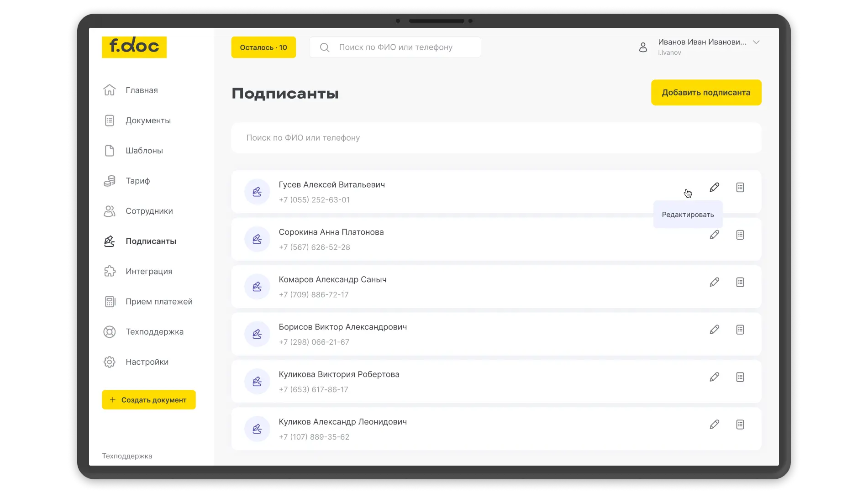This screenshot has height=493, width=868.
Task: Edit Комаров Александр Саныч via pencil icon
Action: tap(714, 282)
